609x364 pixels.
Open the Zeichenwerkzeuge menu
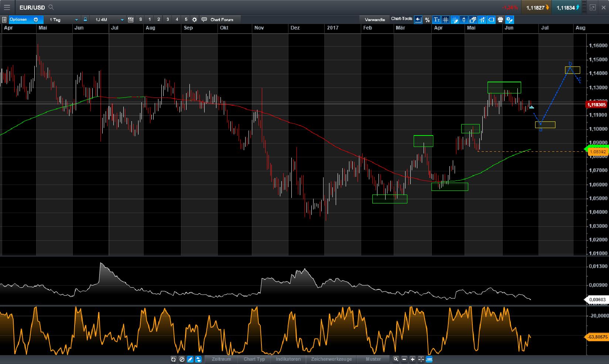pos(331,359)
